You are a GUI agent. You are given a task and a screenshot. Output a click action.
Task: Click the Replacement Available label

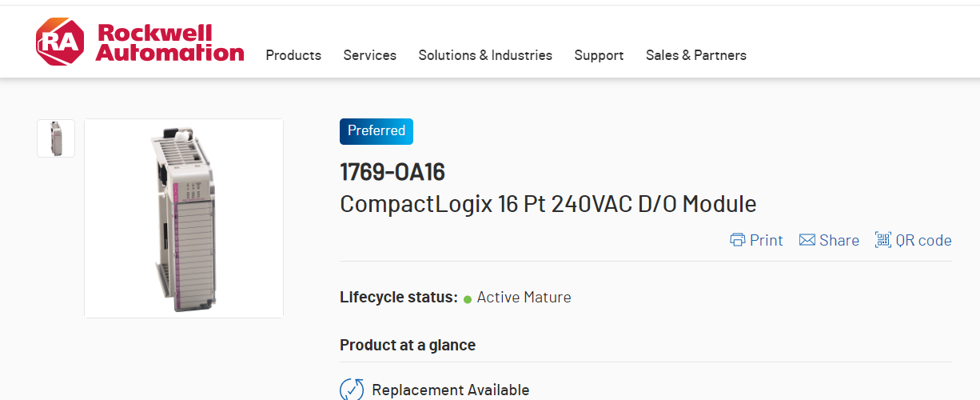point(450,390)
